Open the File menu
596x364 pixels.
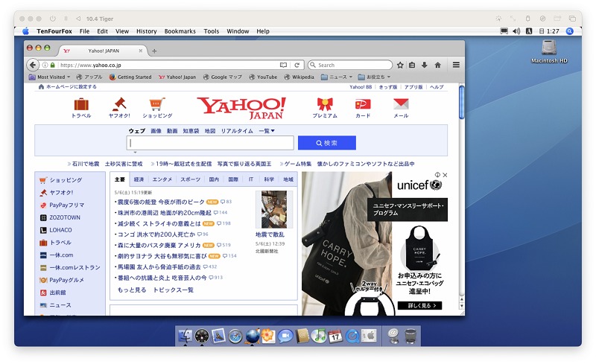coord(84,31)
